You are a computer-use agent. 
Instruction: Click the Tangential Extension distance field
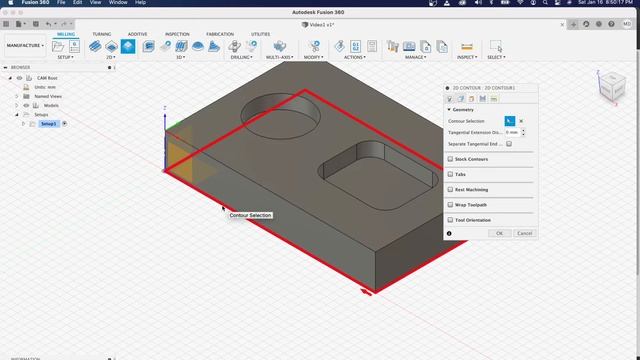(x=512, y=133)
